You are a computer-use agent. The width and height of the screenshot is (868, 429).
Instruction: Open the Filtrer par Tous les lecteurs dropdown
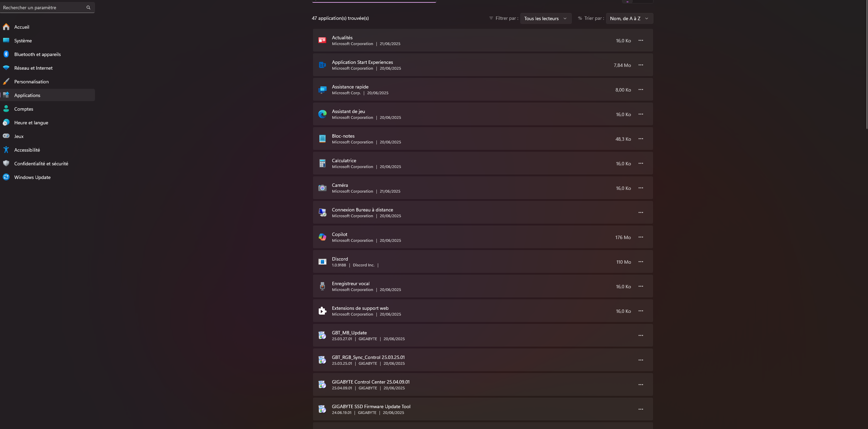546,18
